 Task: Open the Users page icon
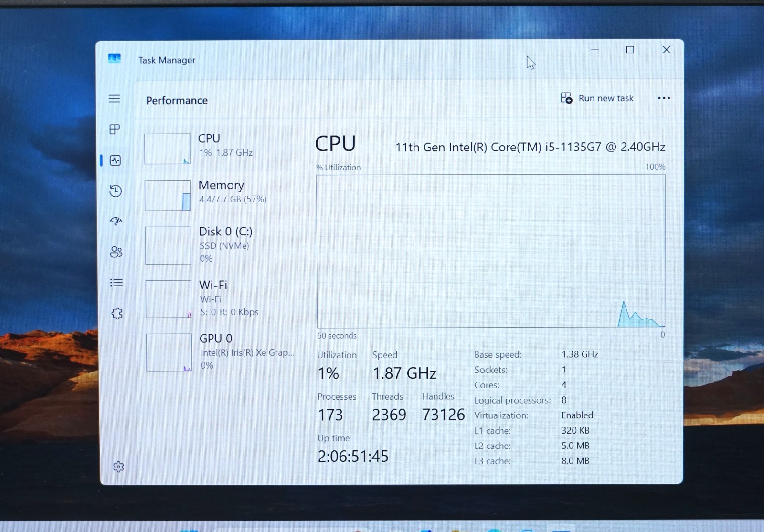click(116, 252)
